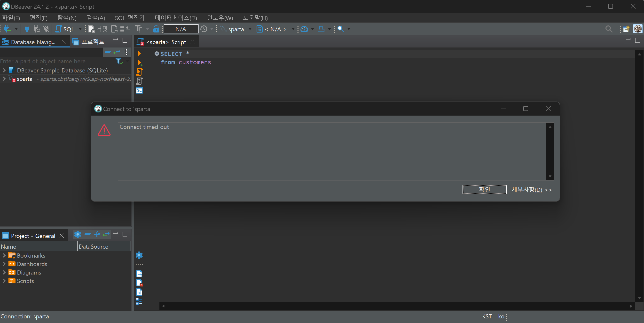Click the 커밋 (commit) toolbar button
The image size is (644, 323).
pos(98,29)
